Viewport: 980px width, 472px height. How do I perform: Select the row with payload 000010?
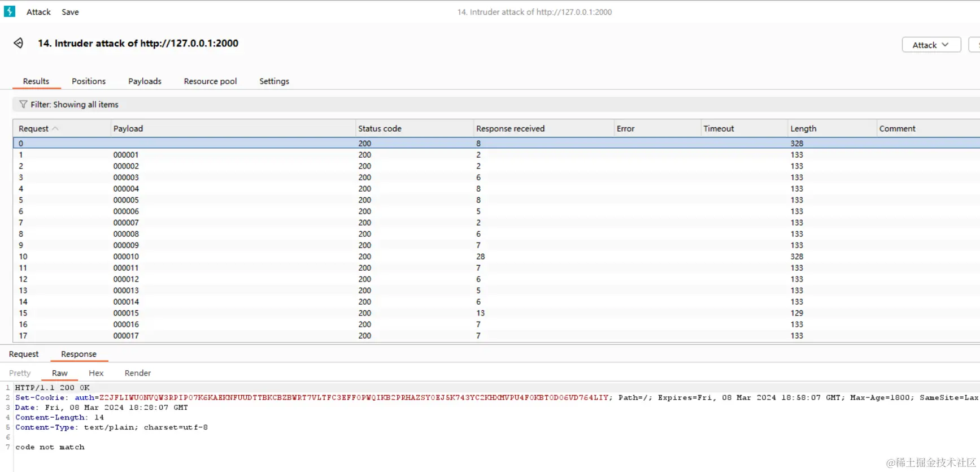496,257
